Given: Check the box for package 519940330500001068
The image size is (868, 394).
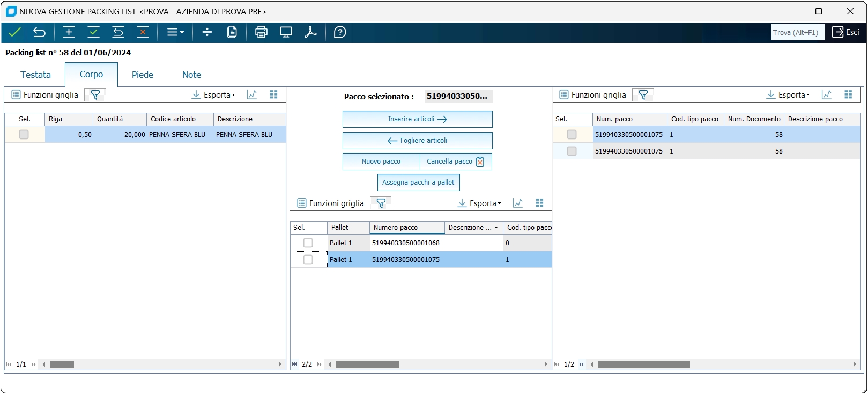Looking at the screenshot, I should (308, 243).
